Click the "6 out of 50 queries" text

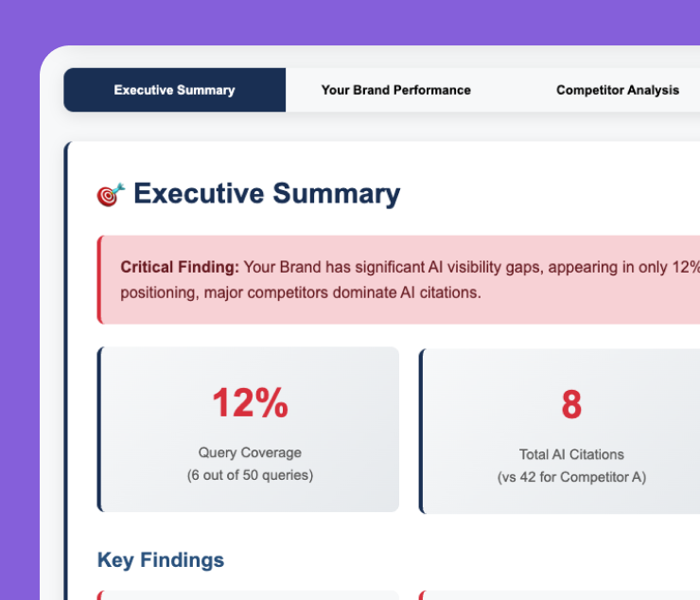coord(250,475)
